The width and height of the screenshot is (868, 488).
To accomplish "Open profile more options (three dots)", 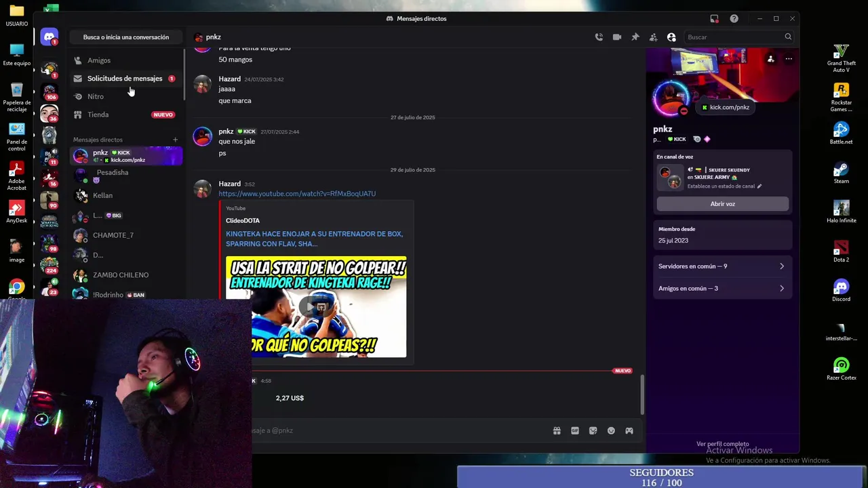I will (x=789, y=59).
